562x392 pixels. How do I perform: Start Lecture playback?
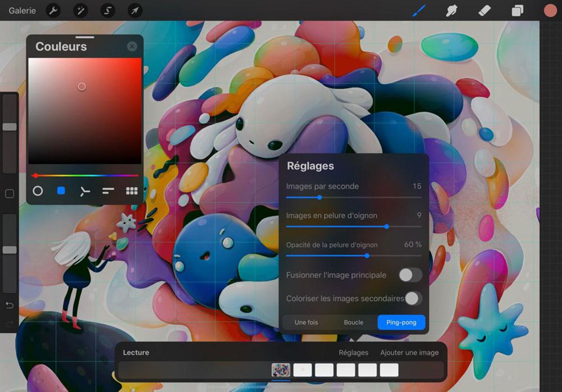[136, 353]
